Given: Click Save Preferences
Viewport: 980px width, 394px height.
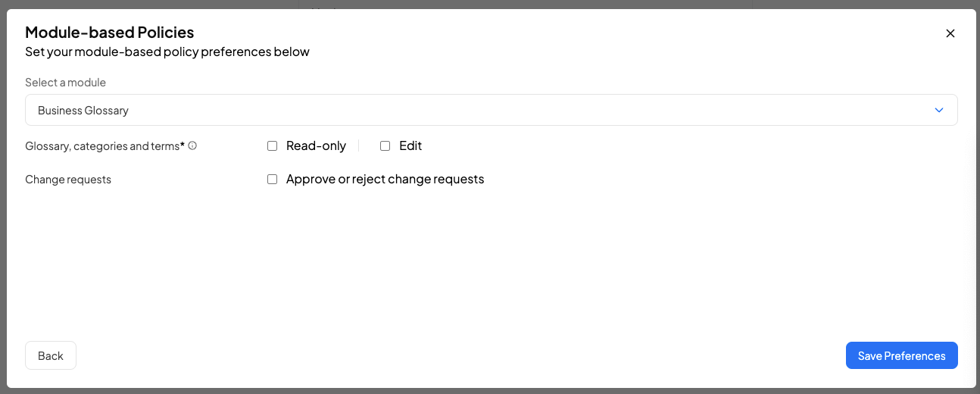Looking at the screenshot, I should 901,355.
